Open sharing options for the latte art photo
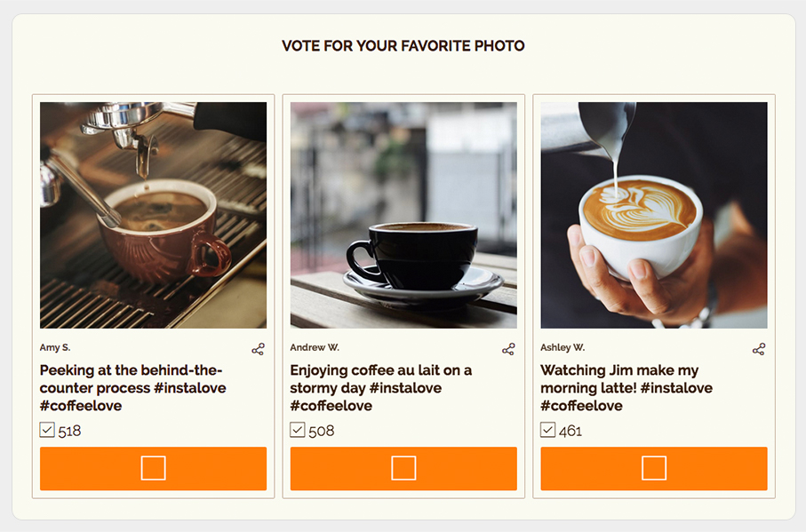806x532 pixels. click(759, 350)
